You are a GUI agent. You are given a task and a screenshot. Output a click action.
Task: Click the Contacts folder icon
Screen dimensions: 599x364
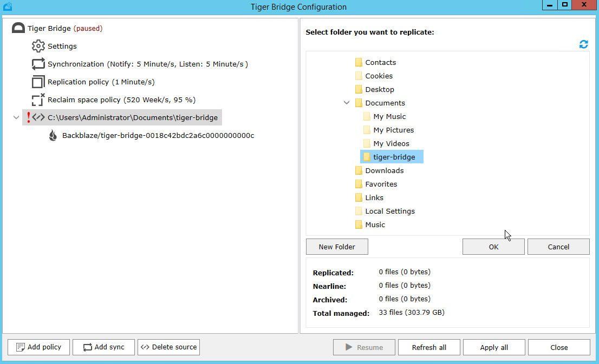(359, 62)
